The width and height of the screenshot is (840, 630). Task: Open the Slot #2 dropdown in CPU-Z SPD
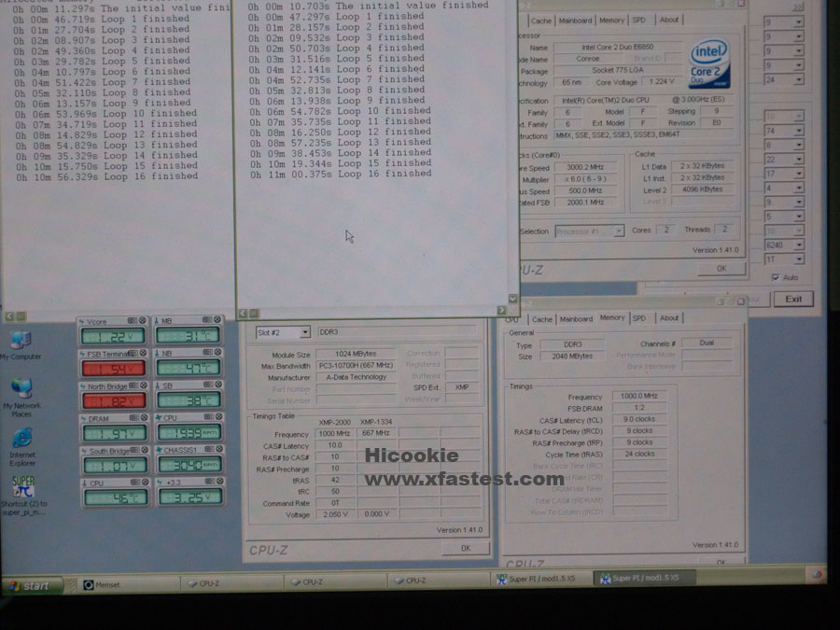point(282,332)
